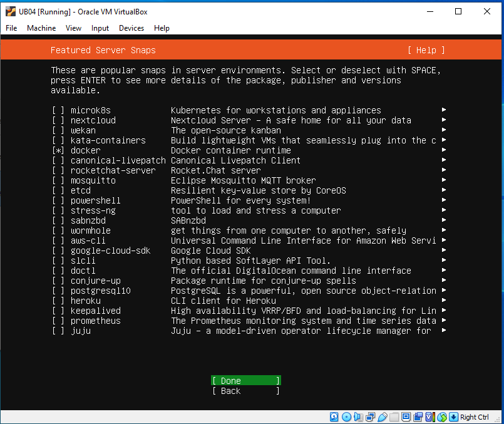This screenshot has width=504, height=424.
Task: Click the shared folders status icon
Action: [393, 417]
